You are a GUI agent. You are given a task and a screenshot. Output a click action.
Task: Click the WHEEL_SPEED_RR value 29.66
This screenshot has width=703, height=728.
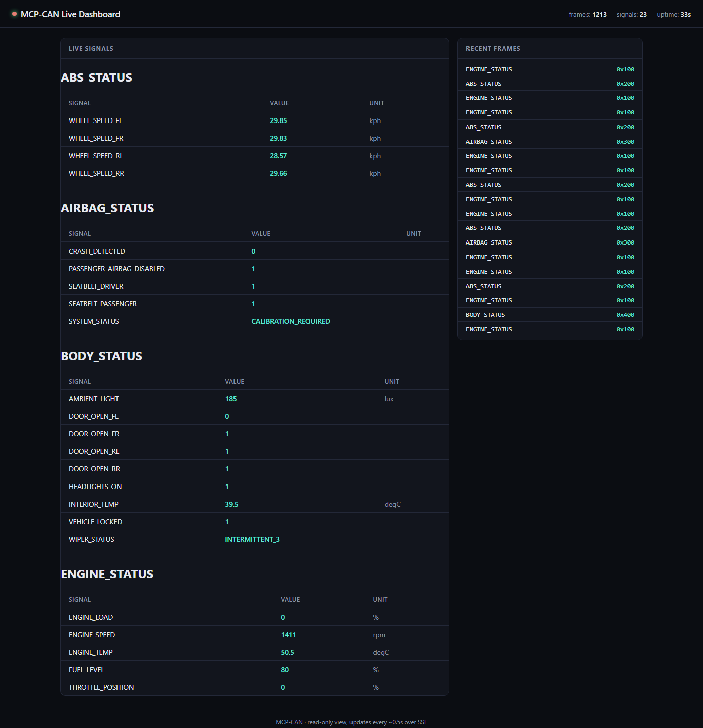point(278,173)
